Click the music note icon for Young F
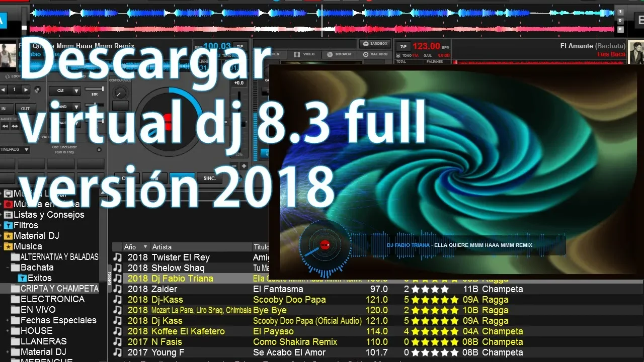 [x=117, y=352]
